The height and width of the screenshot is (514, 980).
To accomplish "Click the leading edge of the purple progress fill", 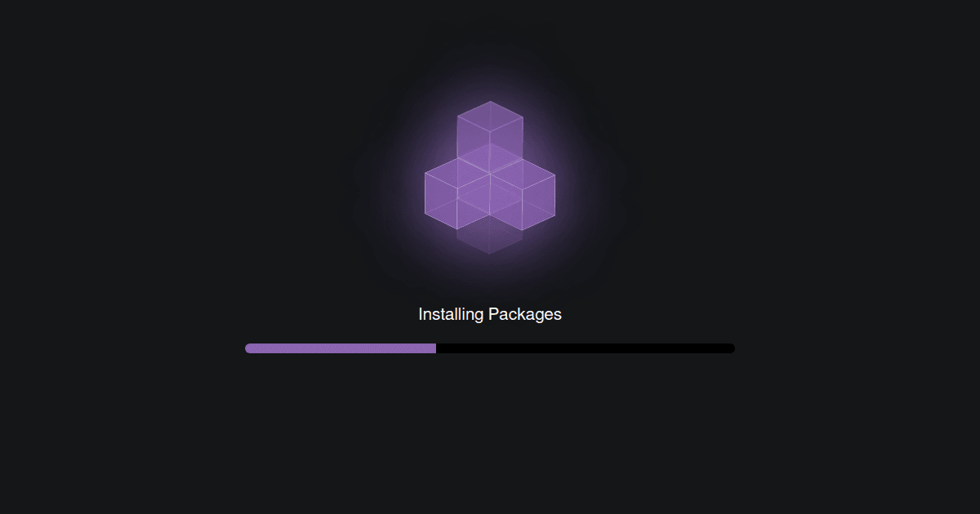I will tap(434, 348).
